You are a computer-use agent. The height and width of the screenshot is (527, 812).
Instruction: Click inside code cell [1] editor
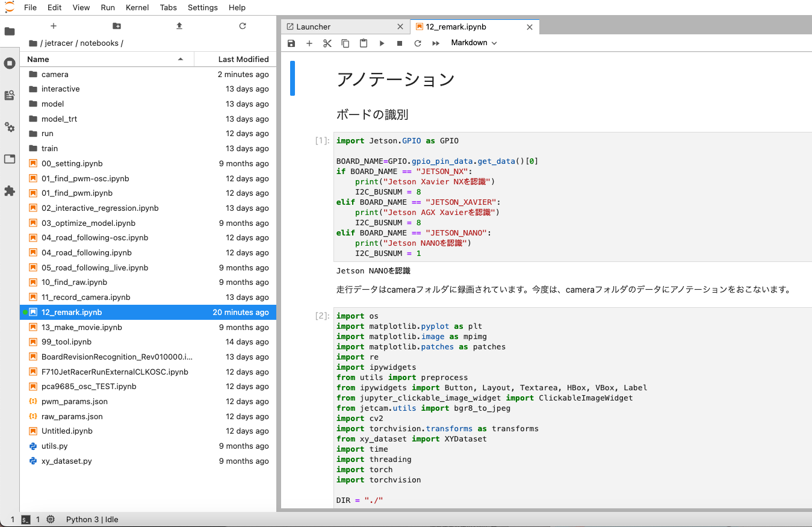tap(572, 197)
